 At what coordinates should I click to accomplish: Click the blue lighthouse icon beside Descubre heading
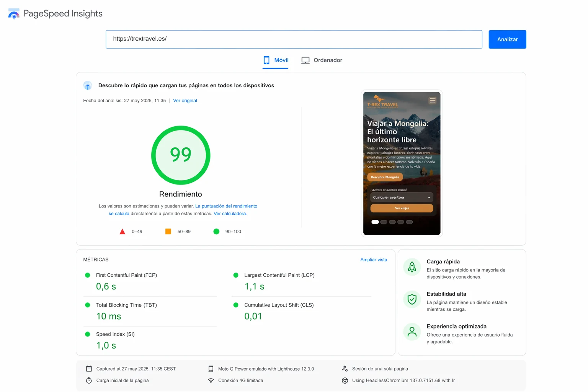88,85
